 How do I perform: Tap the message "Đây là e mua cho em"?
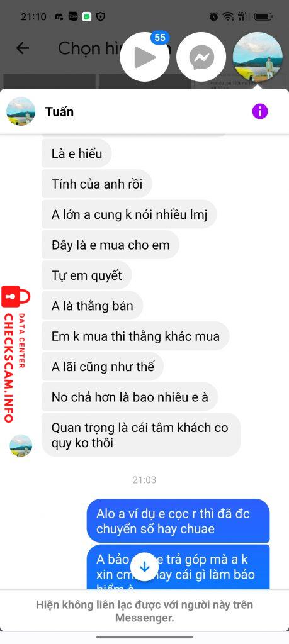coord(111,245)
